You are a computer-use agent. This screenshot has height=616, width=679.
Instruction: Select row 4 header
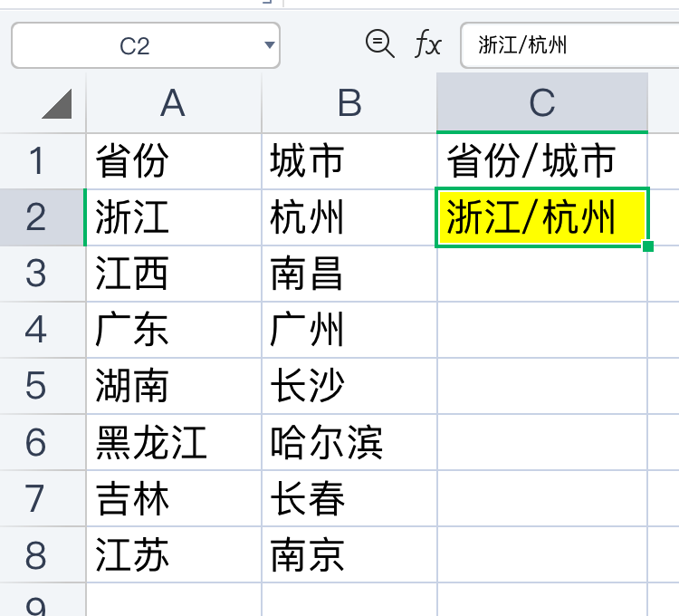point(43,330)
